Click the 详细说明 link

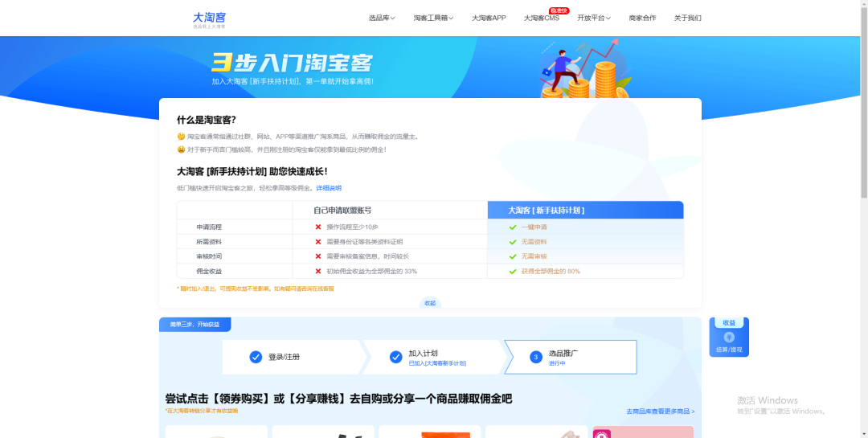tap(329, 188)
